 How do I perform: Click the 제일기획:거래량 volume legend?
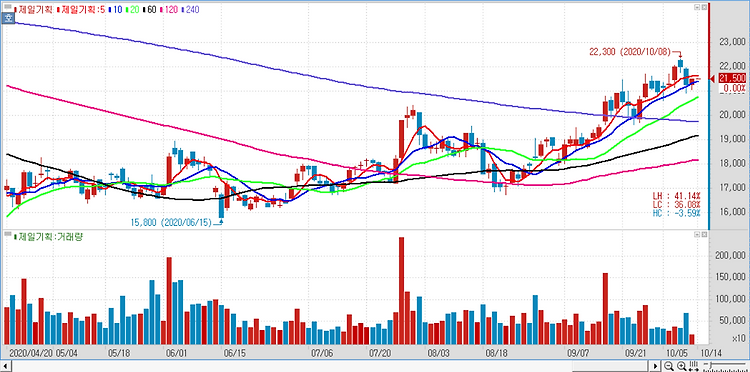point(47,236)
